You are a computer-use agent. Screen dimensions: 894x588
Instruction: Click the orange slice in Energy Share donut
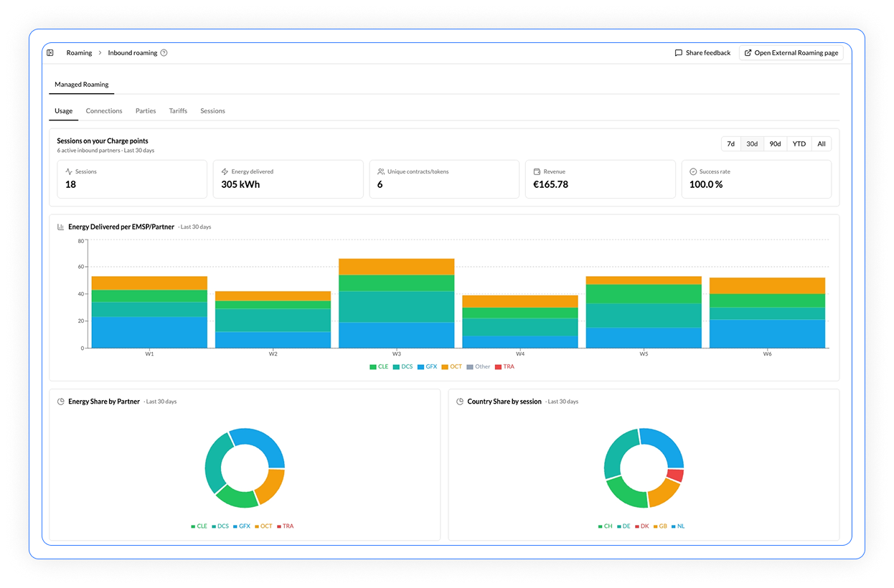pos(271,486)
